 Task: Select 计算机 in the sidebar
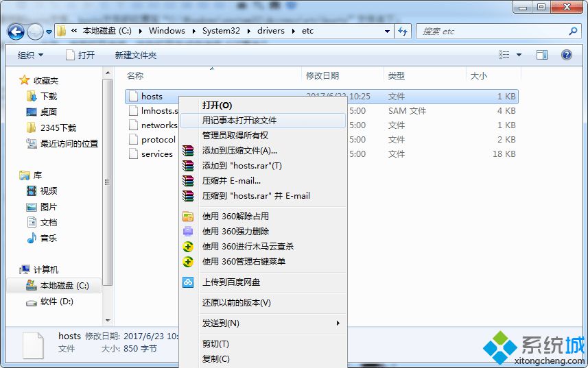pos(46,269)
